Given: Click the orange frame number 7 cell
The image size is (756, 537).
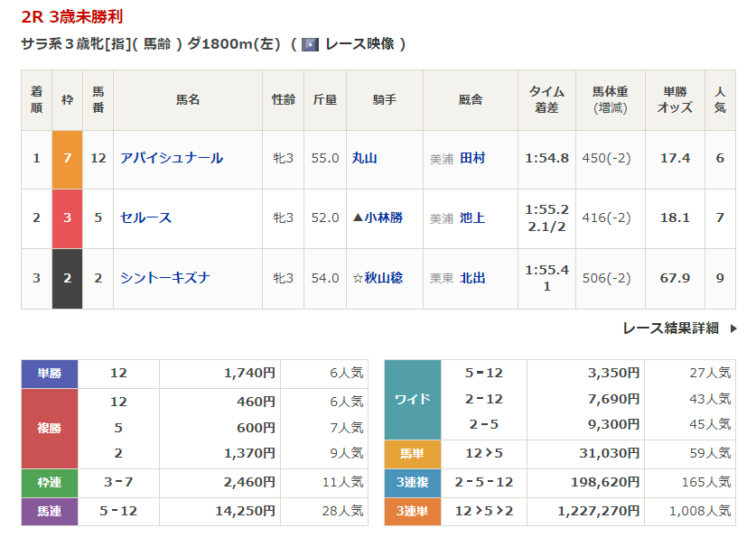Looking at the screenshot, I should click(x=68, y=158).
